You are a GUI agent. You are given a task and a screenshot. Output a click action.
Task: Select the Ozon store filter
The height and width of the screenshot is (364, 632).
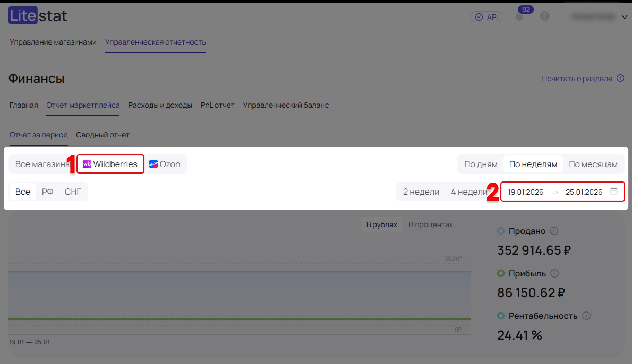point(165,164)
